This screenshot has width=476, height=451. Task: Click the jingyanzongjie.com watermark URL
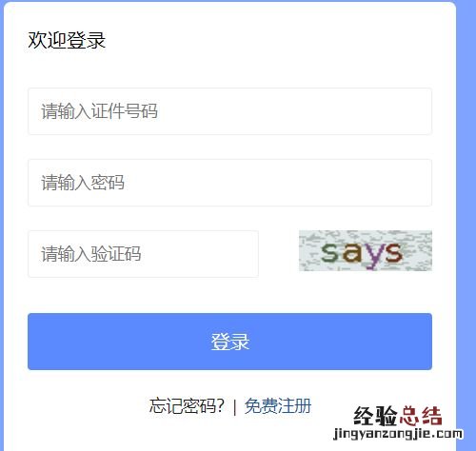398,434
